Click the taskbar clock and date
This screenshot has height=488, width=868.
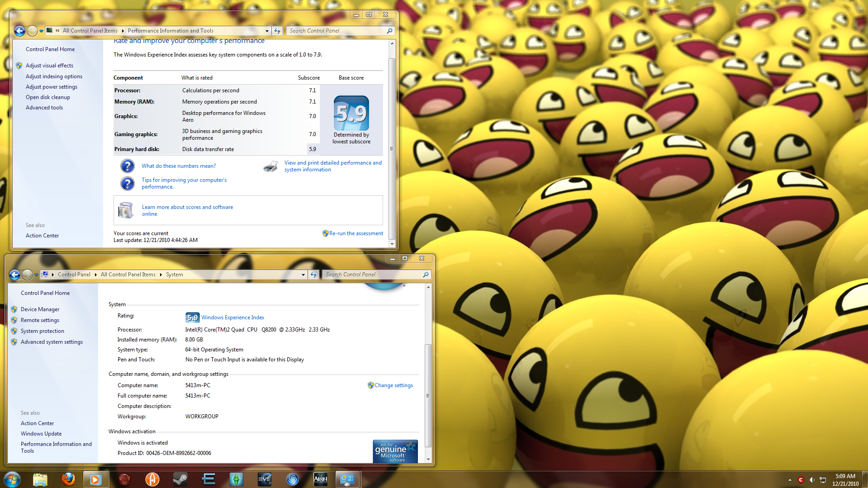[845, 480]
